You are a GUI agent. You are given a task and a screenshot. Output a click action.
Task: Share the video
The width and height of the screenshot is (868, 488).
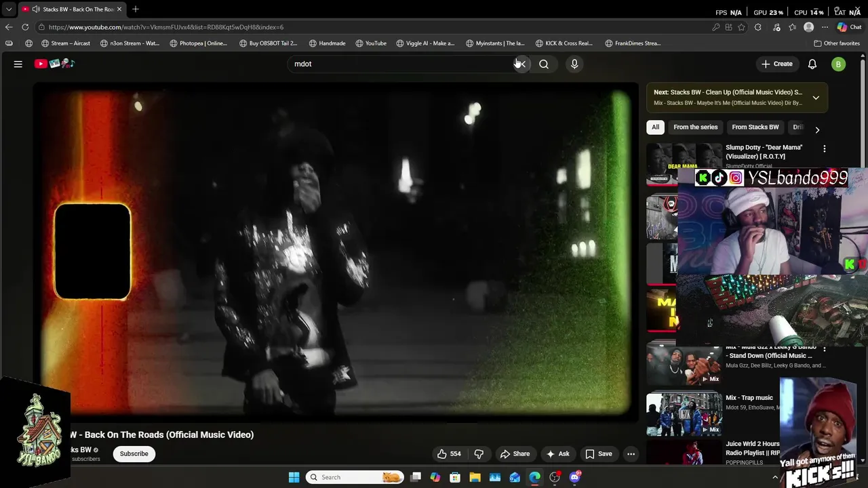tap(515, 454)
